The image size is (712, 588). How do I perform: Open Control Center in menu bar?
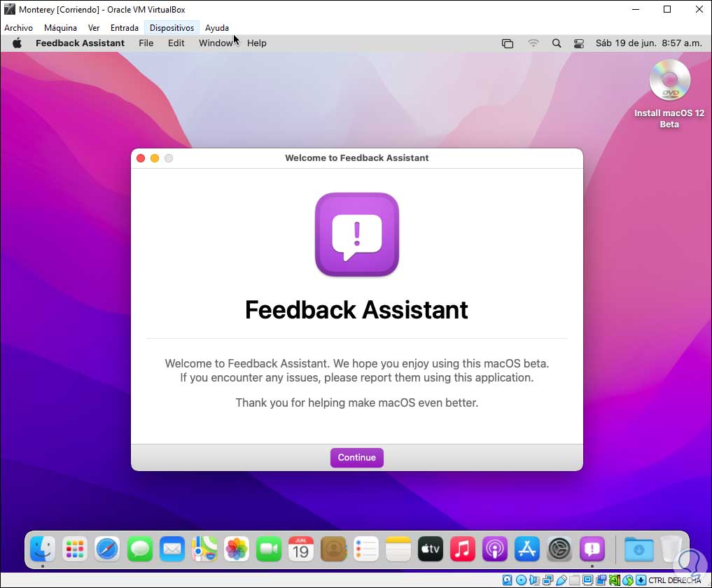point(578,43)
